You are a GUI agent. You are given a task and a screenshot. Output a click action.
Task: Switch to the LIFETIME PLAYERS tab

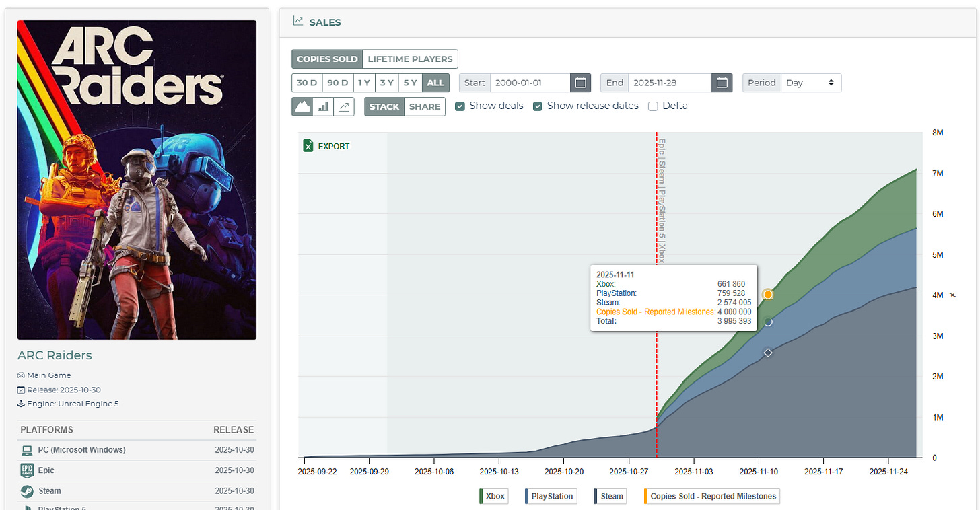[410, 59]
